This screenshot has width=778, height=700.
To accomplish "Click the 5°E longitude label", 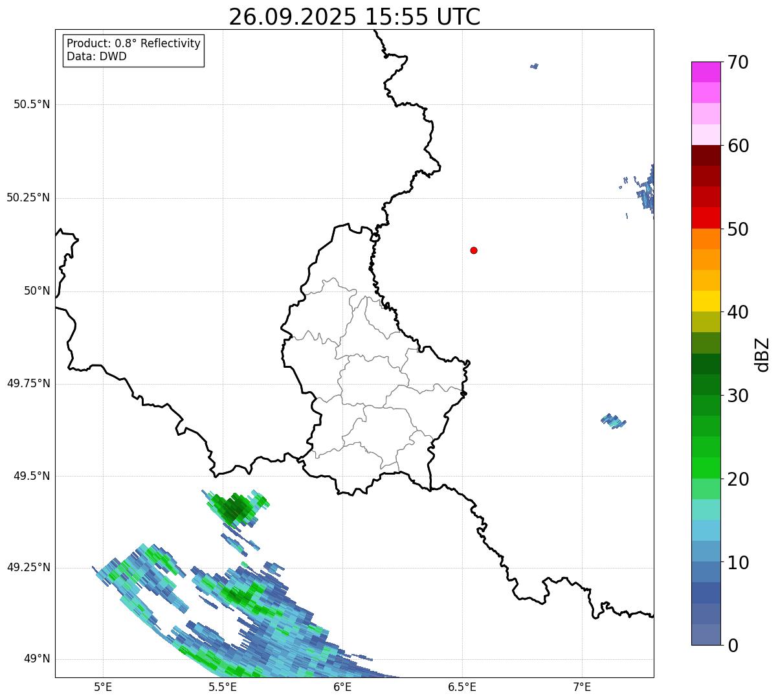I will (103, 686).
